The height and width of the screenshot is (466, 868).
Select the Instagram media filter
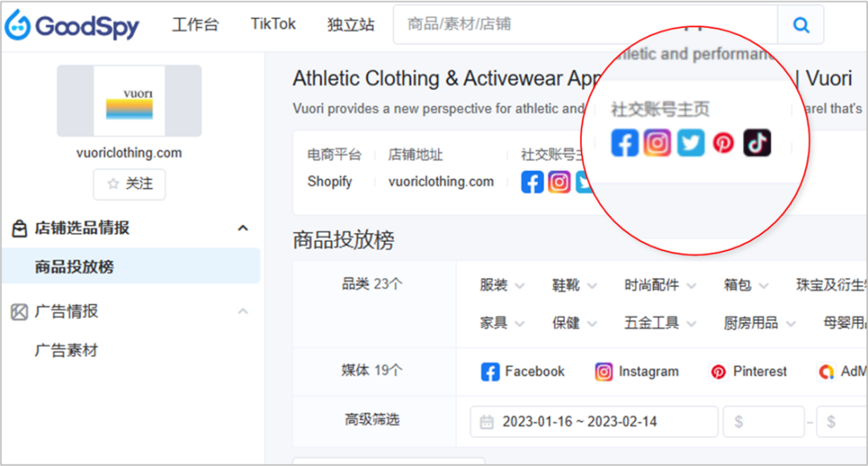637,371
